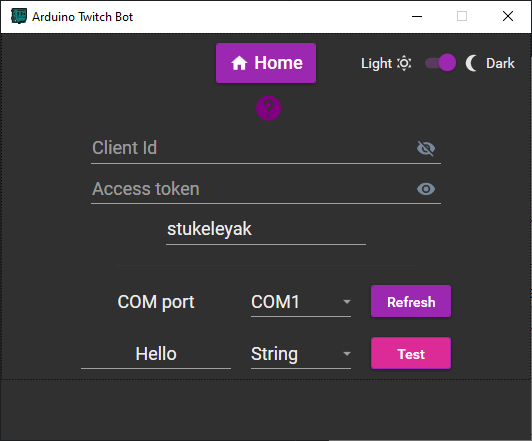Screen dimensions: 532x441
Task: Toggle Client Id visibility eye icon
Action: [x=426, y=148]
